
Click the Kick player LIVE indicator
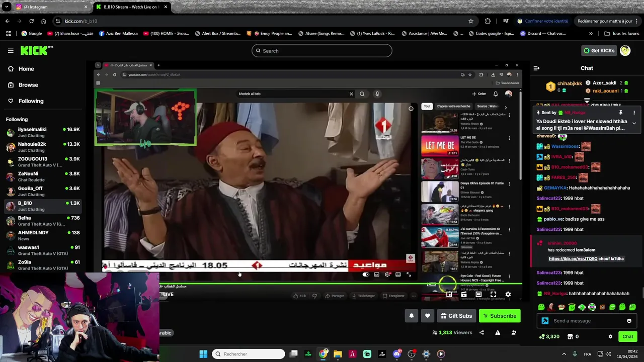(168, 294)
